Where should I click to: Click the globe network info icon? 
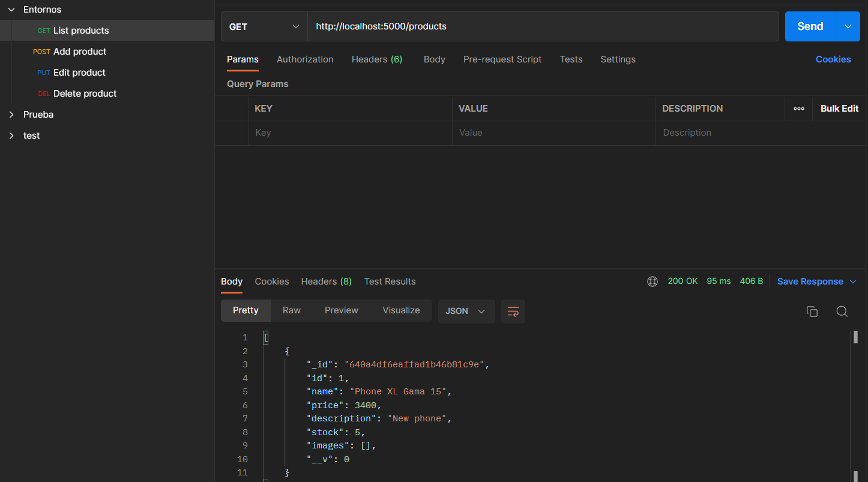click(653, 282)
